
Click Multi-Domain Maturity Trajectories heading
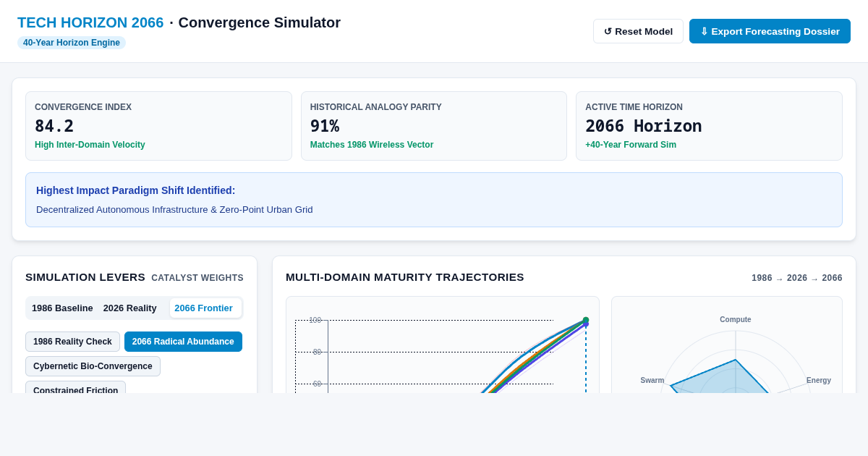point(405,277)
